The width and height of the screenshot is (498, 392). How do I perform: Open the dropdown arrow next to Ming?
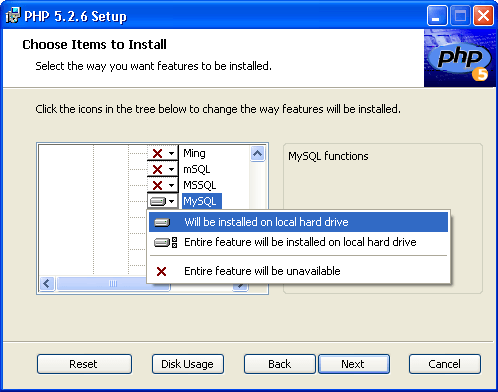(x=171, y=153)
